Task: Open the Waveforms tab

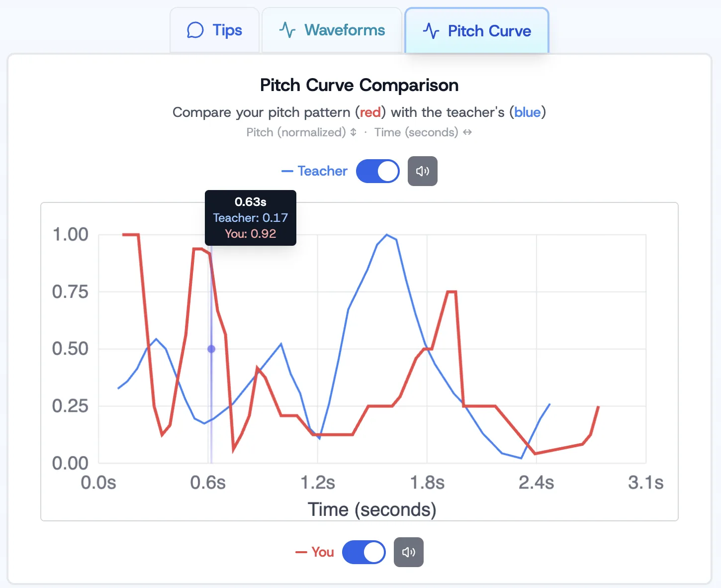Action: (331, 30)
